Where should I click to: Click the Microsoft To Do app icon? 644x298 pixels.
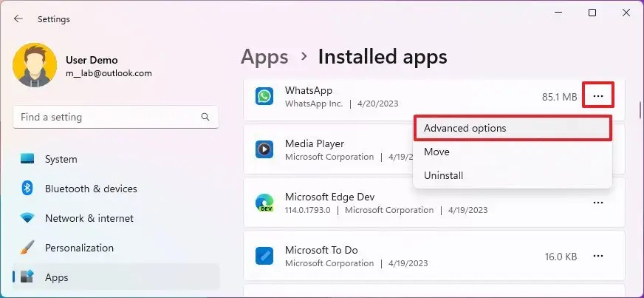click(x=264, y=256)
